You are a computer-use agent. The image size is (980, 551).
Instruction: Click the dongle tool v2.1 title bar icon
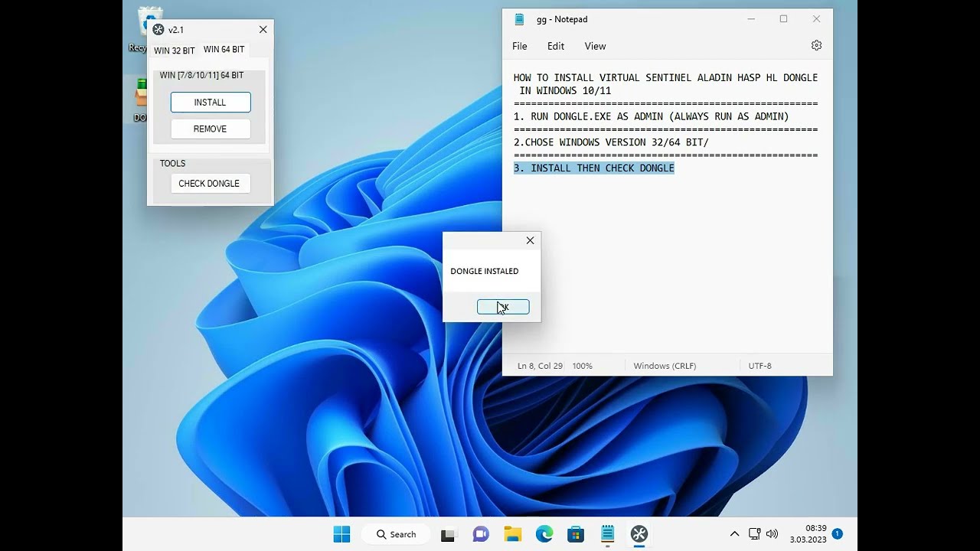point(158,30)
